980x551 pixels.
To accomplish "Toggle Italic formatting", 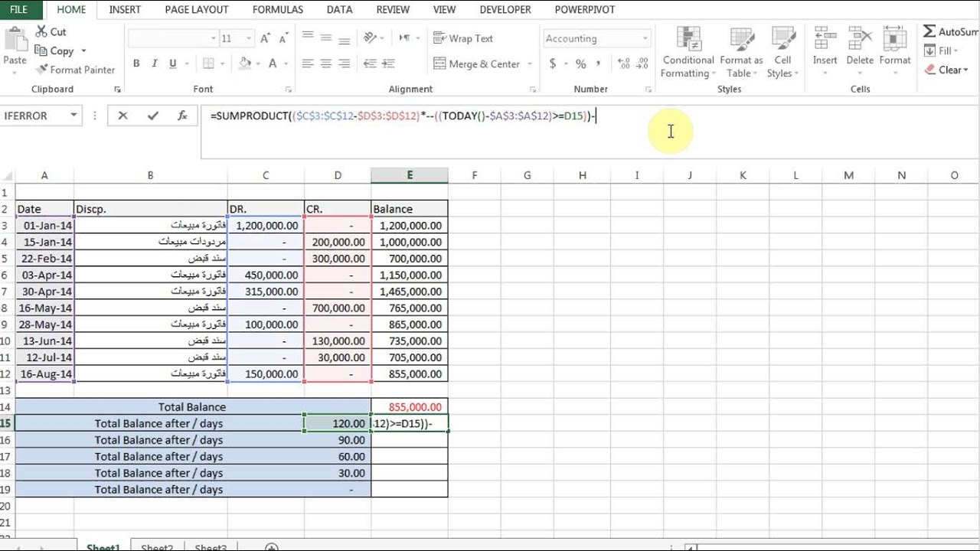I will click(x=155, y=64).
